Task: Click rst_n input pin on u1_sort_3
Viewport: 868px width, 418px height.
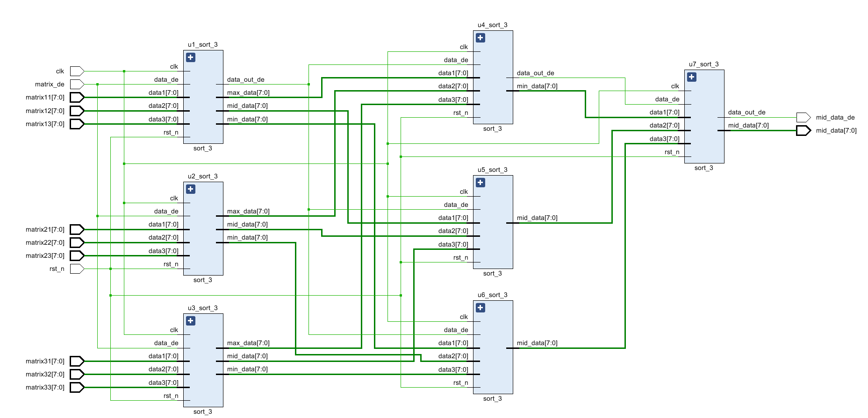Action: point(171,133)
